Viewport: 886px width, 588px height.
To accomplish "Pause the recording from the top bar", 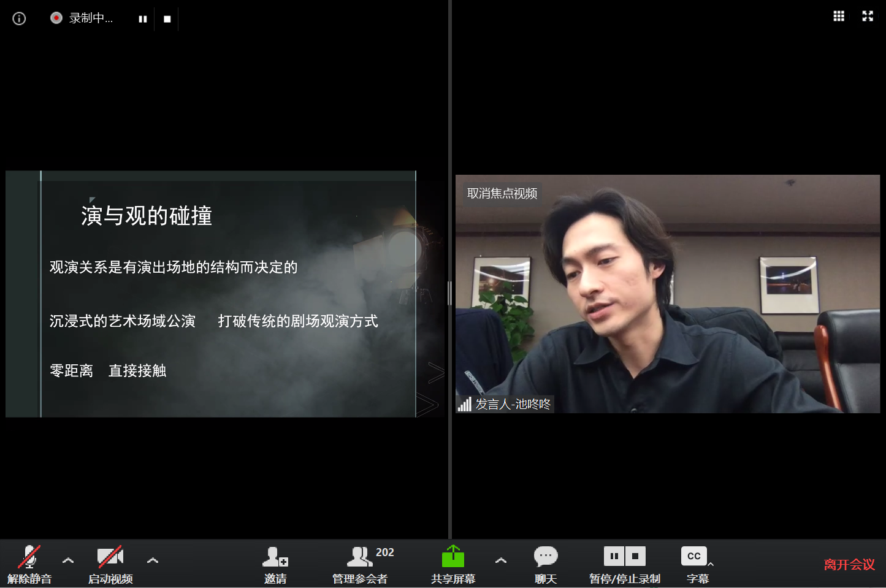I will point(143,19).
